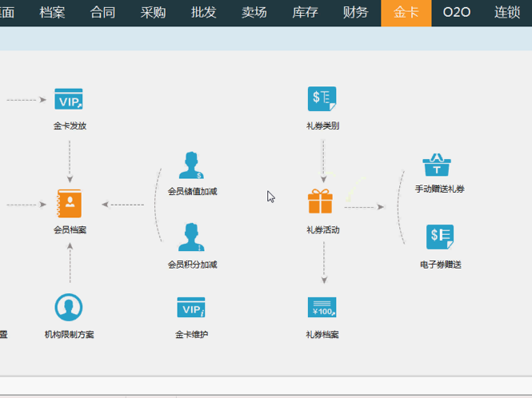This screenshot has width=532, height=398.
Task: Open the O2O menu tab
Action: (457, 13)
